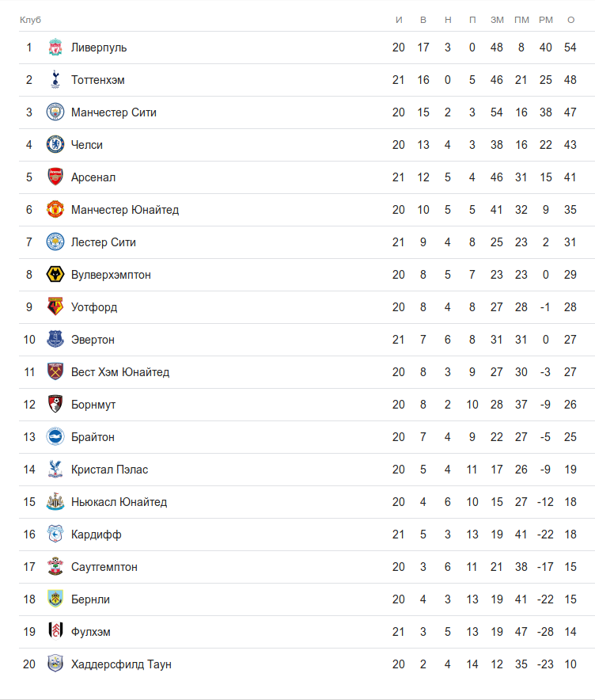The width and height of the screenshot is (595, 700).
Task: Open the Манчестер Сити team link
Action: [x=114, y=112]
